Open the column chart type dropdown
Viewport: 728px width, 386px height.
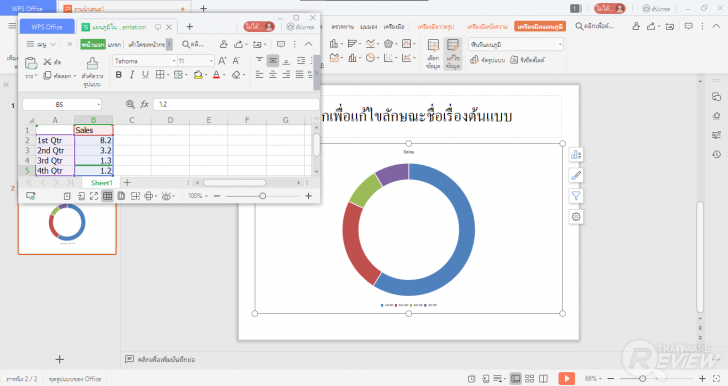[x=336, y=44]
